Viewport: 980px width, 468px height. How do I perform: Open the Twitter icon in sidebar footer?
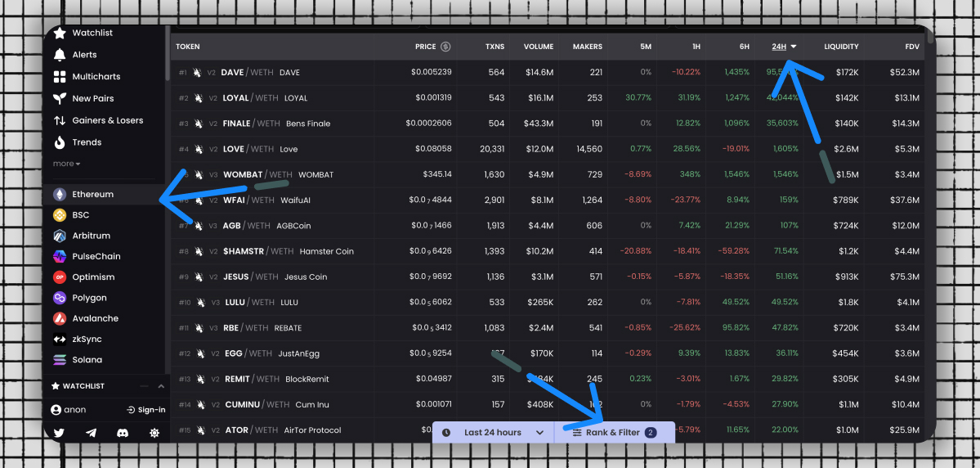[59, 432]
